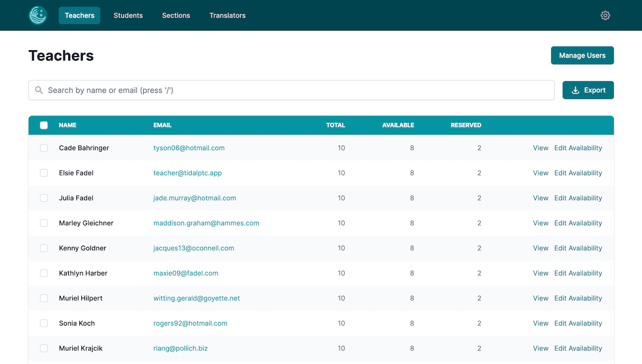Image resolution: width=642 pixels, height=364 pixels.
Task: Click email maxie09@fadel.com
Action: [186, 273]
